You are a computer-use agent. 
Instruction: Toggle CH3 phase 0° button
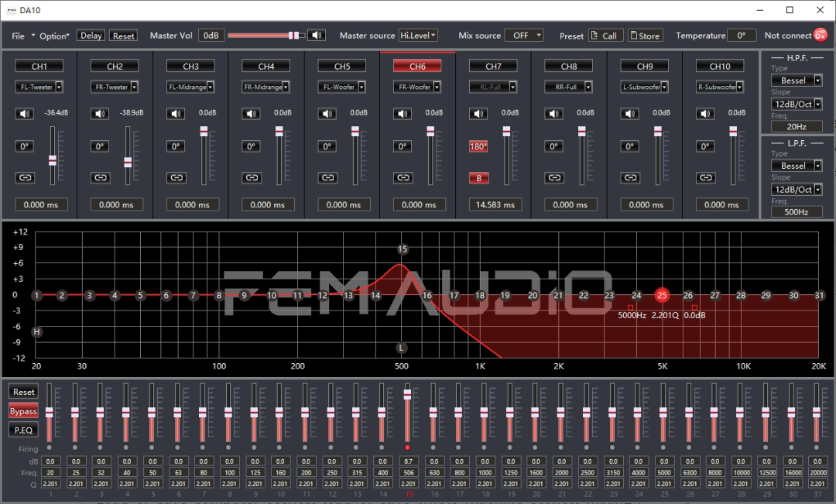(176, 146)
